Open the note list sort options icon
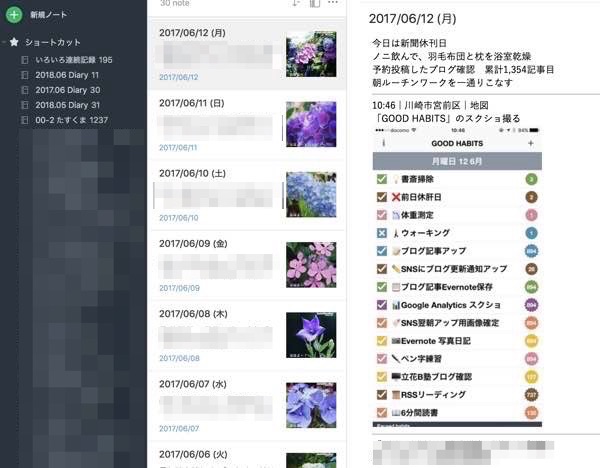The image size is (600, 468). click(x=296, y=3)
